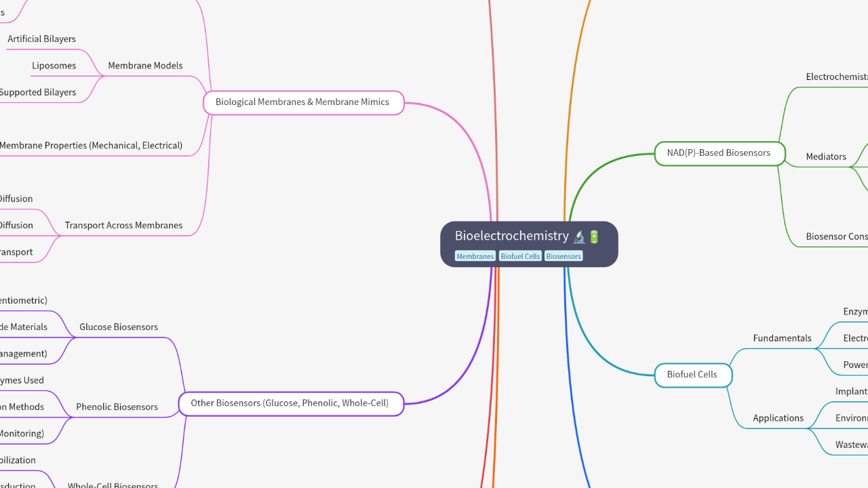
Task: Click the Membranes tag
Action: pyautogui.click(x=475, y=256)
